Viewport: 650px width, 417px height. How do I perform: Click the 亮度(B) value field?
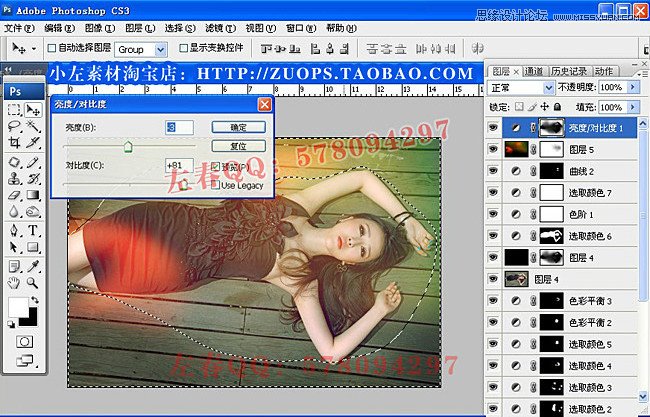(x=179, y=127)
